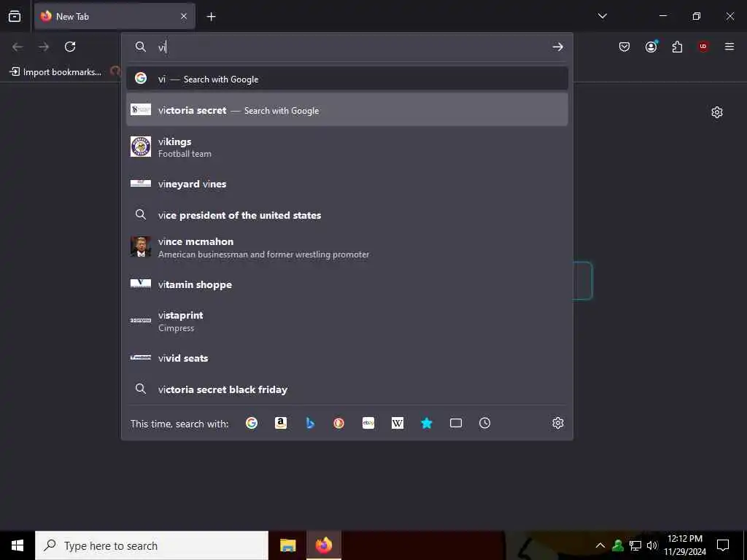
Task: Click the greyed-out forward arrow
Action: [x=44, y=47]
